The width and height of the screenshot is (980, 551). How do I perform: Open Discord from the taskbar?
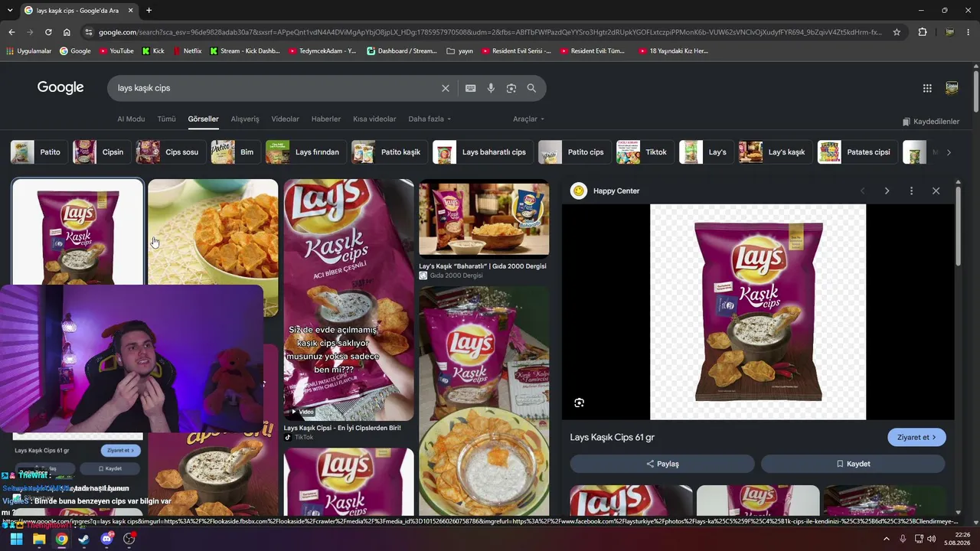[x=106, y=539]
